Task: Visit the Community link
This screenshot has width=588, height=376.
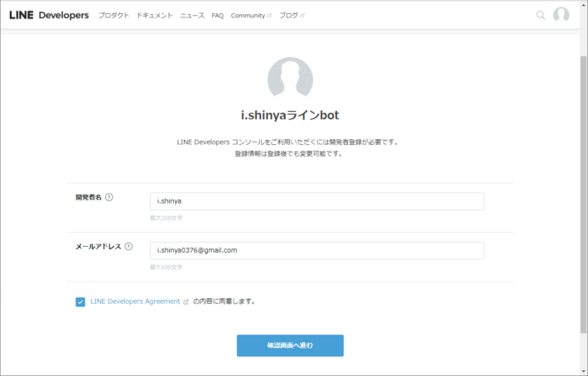Action: coord(248,16)
